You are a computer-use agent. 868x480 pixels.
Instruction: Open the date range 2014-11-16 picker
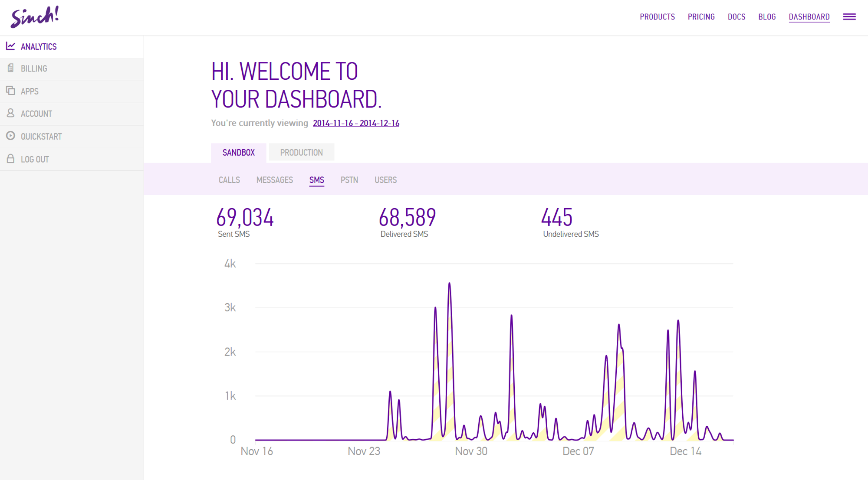[355, 123]
